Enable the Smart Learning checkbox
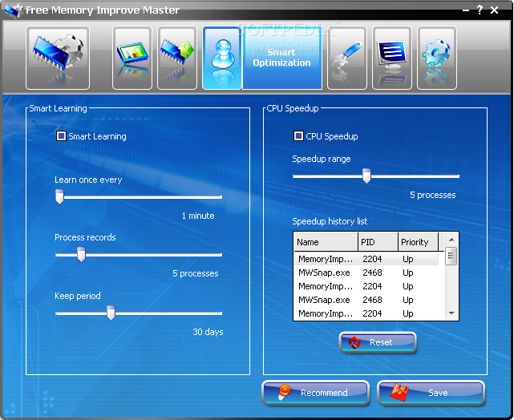The width and height of the screenshot is (514, 420). [x=61, y=135]
